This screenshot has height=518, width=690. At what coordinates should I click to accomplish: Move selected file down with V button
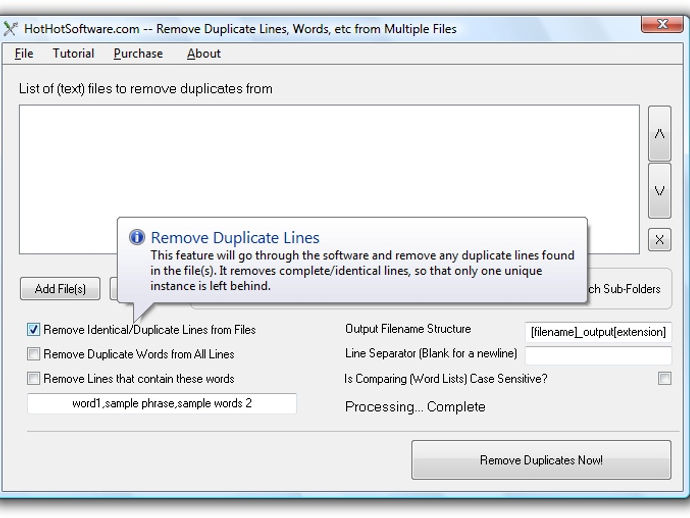point(659,191)
